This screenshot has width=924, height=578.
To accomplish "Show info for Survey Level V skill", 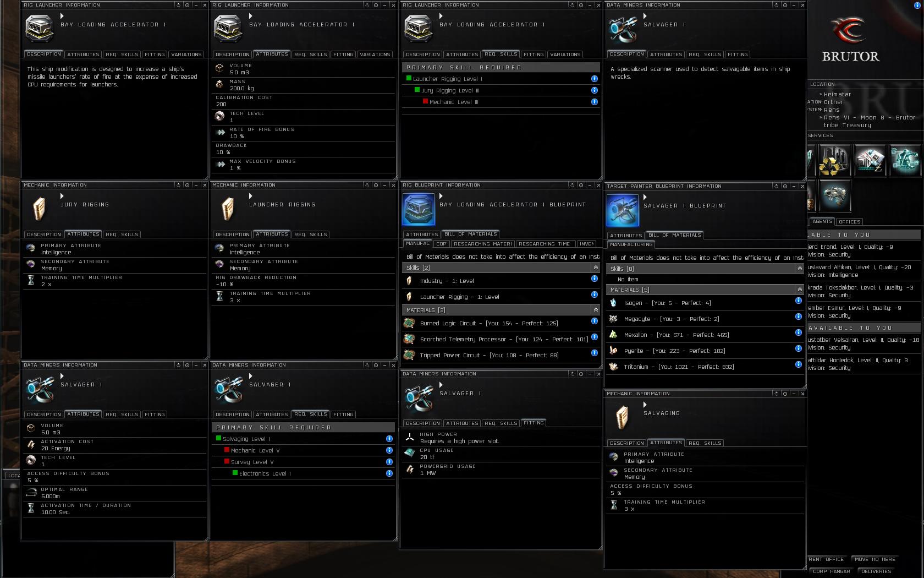I will 389,462.
